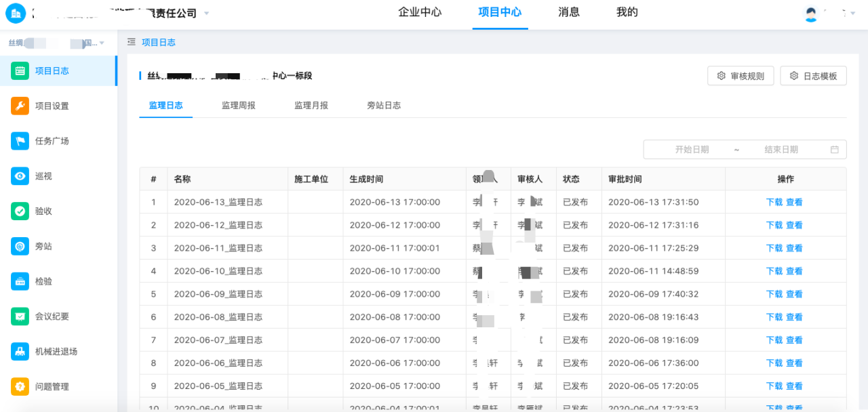
Task: Download the 2020-06-13 log
Action: tap(774, 202)
